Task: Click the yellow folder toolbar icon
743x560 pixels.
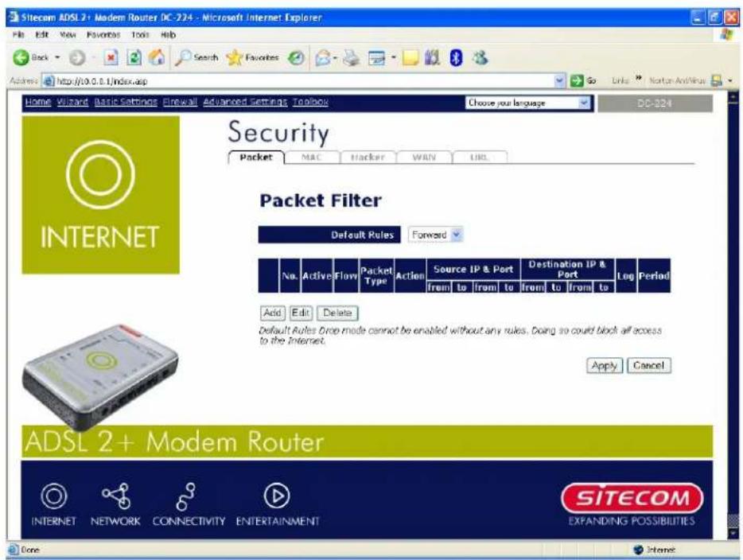Action: point(410,58)
